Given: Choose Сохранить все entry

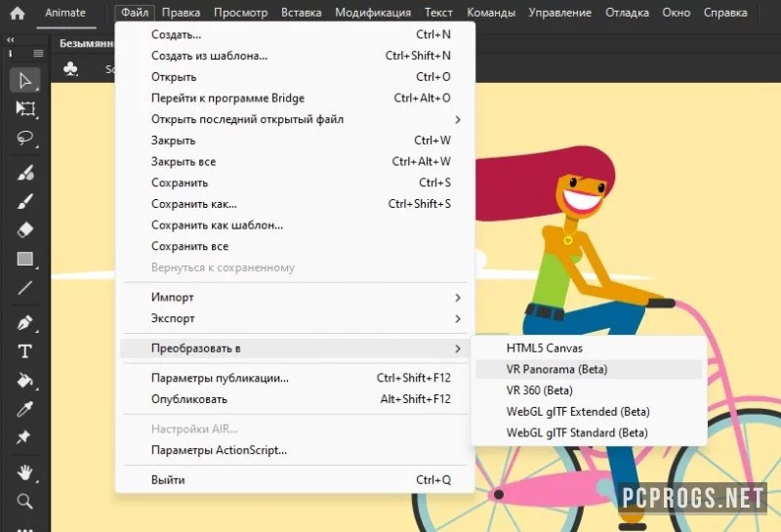Looking at the screenshot, I should (x=295, y=247).
